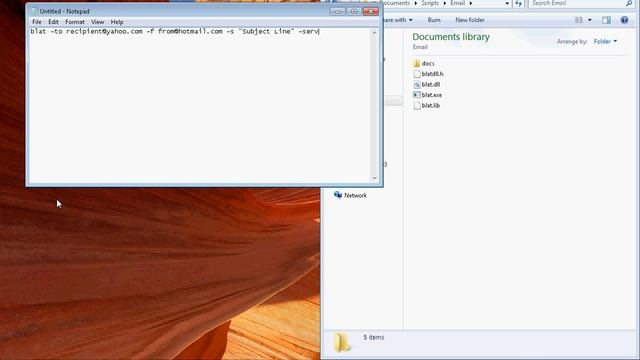Viewport: 640px width, 360px height.
Task: Open the Share with dropdown in Explorer
Action: (x=398, y=20)
